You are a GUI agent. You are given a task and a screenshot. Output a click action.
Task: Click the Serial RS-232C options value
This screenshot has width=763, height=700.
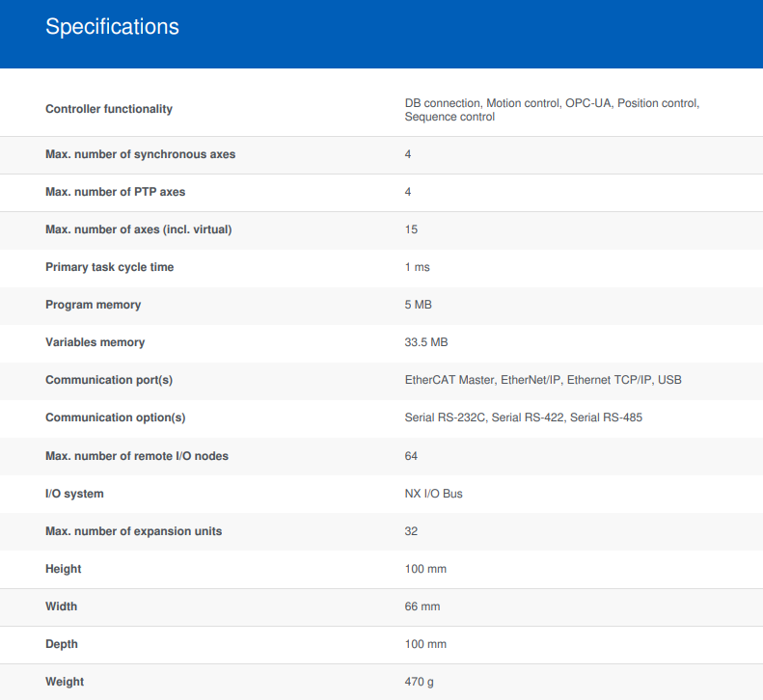pyautogui.click(x=524, y=417)
